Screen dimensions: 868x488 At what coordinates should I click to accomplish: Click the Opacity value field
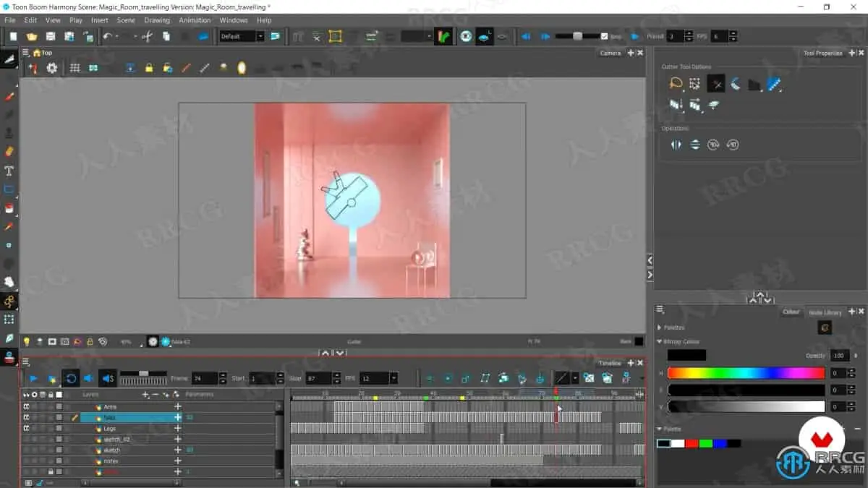[839, 355]
